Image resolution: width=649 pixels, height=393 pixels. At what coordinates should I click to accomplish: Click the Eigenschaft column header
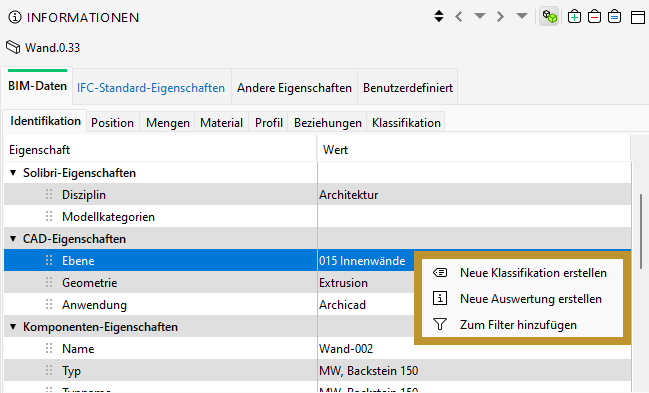click(x=161, y=149)
